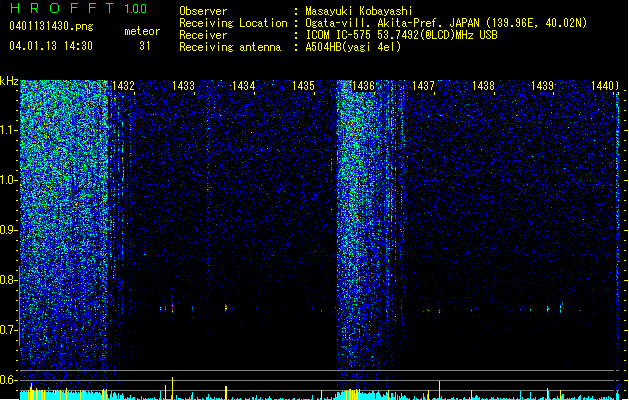Click the Receiving antenna label

point(230,47)
